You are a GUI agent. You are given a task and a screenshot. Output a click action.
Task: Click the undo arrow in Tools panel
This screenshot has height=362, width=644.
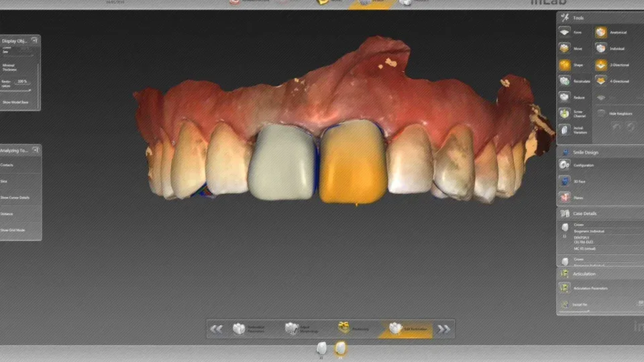click(617, 127)
